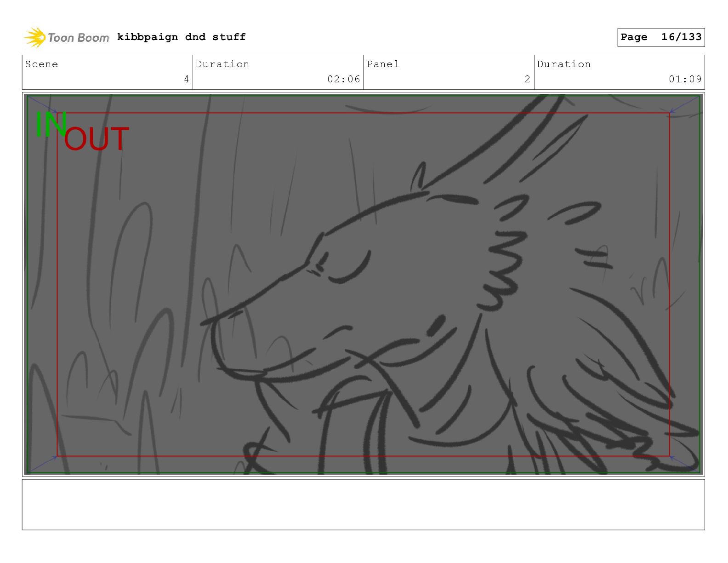The image size is (728, 563).
Task: Click the scene duration value '02:06'
Action: point(344,80)
